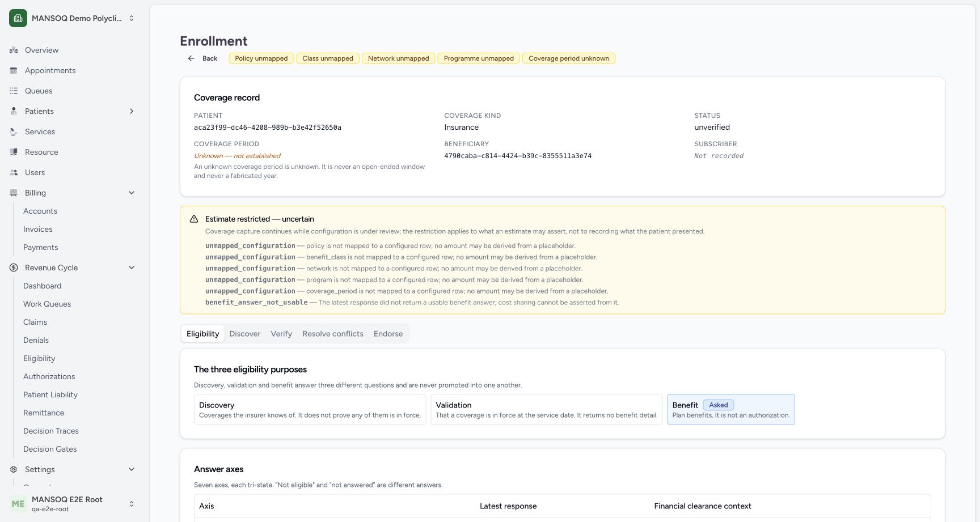Open the Decision Traces page
Image resolution: width=980 pixels, height=522 pixels.
(x=51, y=431)
